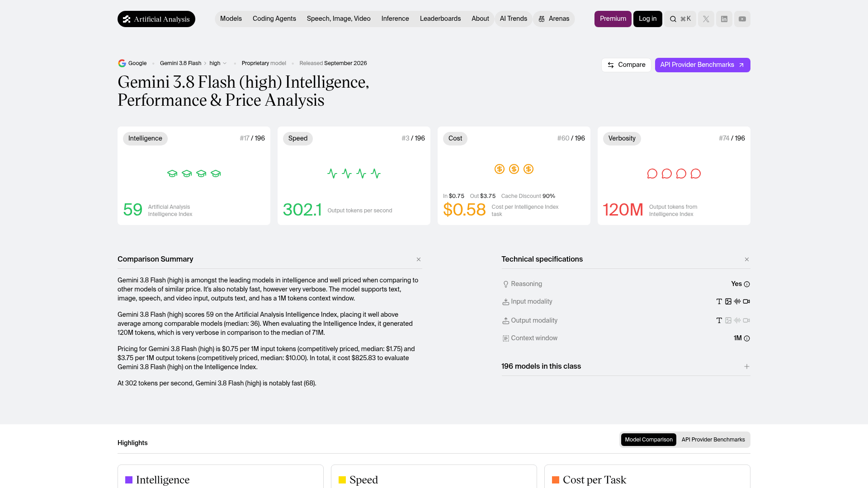Click the Highlights section heading

[x=132, y=443]
